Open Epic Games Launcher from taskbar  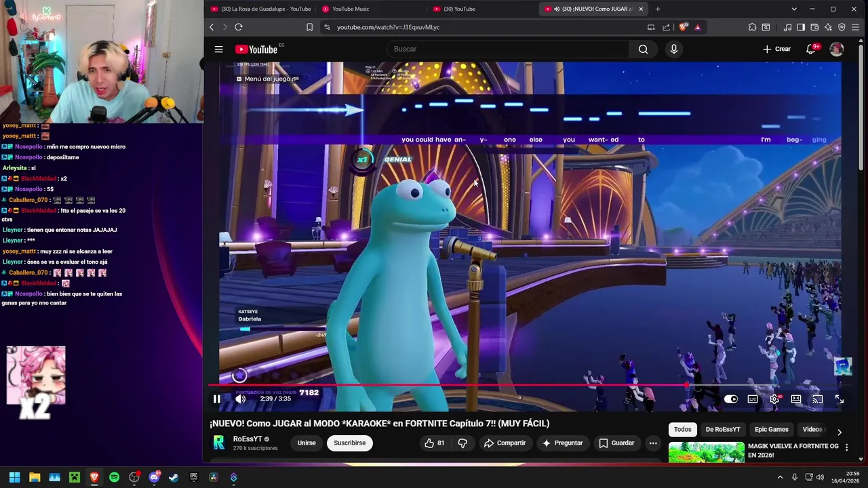(193, 477)
